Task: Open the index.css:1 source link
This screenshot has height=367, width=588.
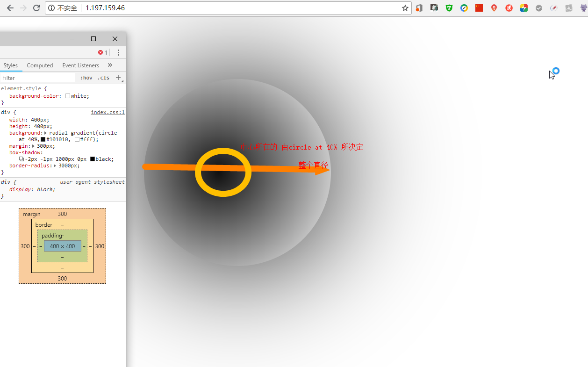Action: (108, 112)
